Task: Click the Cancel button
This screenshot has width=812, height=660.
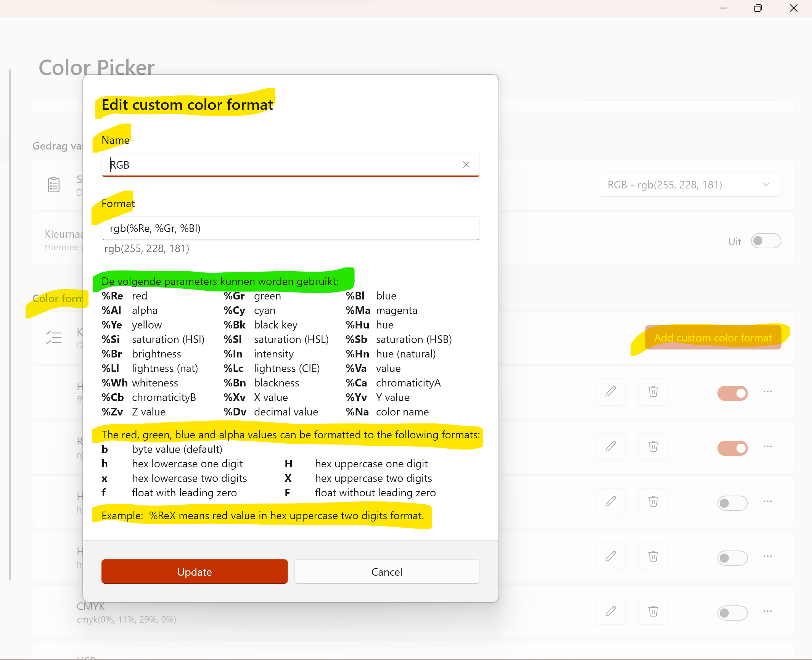Action: (x=386, y=571)
